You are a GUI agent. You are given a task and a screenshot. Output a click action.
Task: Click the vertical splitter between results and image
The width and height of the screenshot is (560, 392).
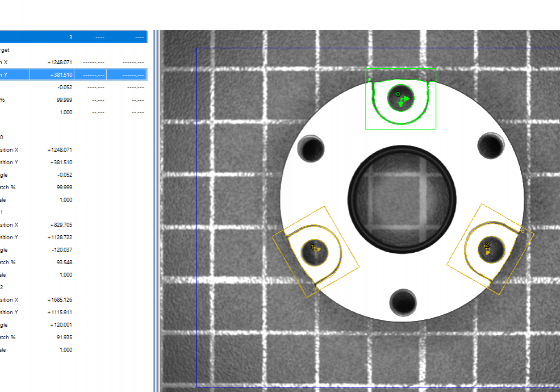[x=157, y=210]
